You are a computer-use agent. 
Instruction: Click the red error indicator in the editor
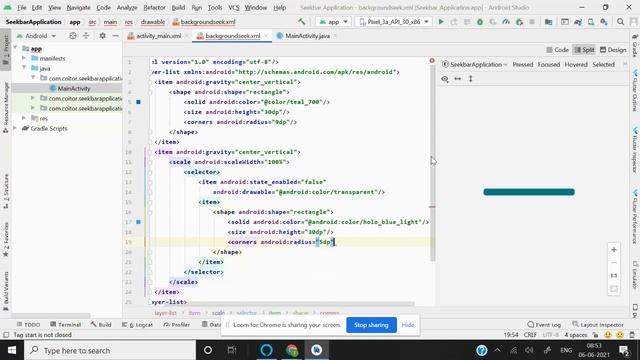tap(432, 60)
